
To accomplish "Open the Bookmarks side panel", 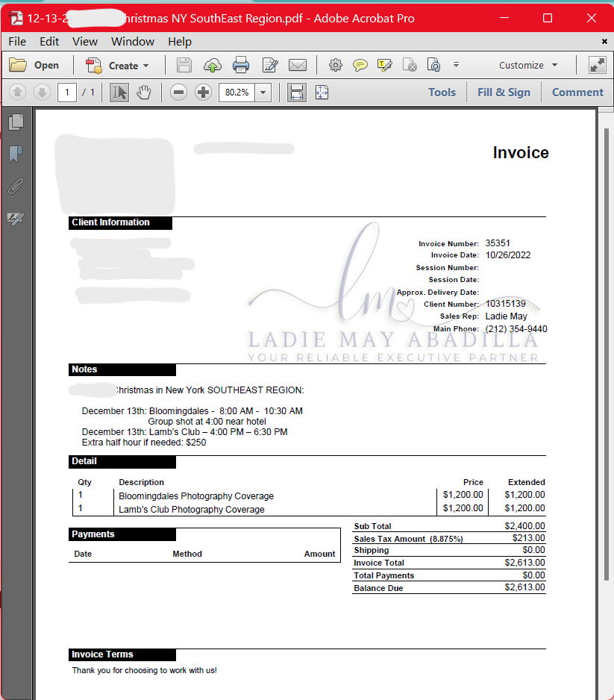I will click(x=16, y=154).
